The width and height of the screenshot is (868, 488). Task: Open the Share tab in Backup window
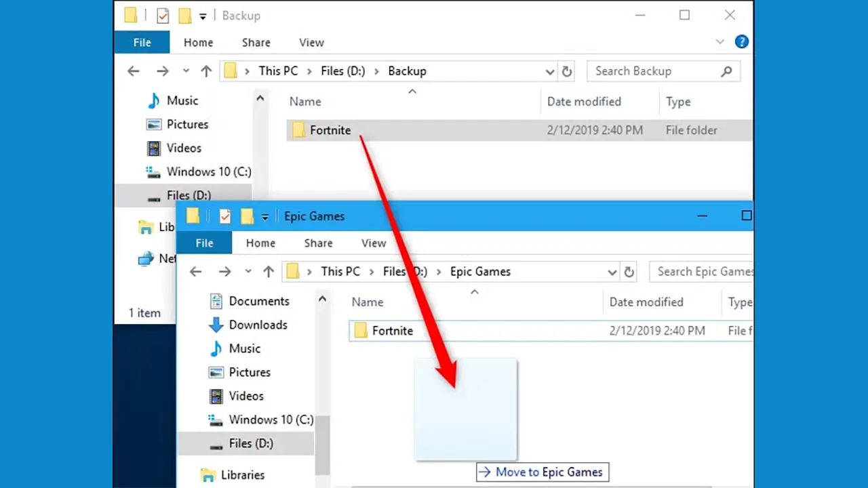[x=256, y=42]
